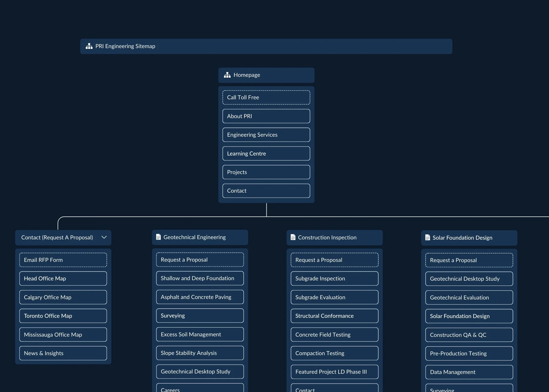This screenshot has height=392, width=549.
Task: Select Email RFP Form entry
Action: (x=63, y=260)
